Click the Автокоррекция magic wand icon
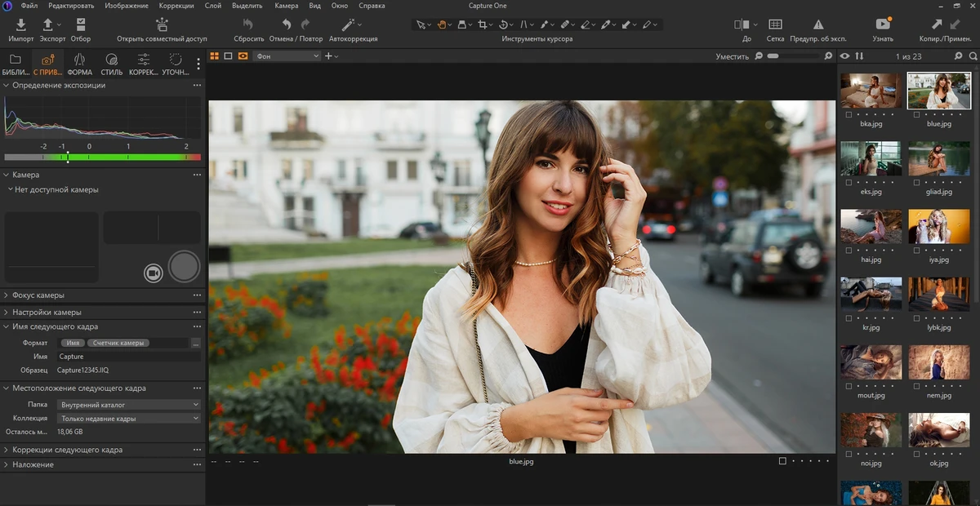The width and height of the screenshot is (980, 506). [x=350, y=25]
